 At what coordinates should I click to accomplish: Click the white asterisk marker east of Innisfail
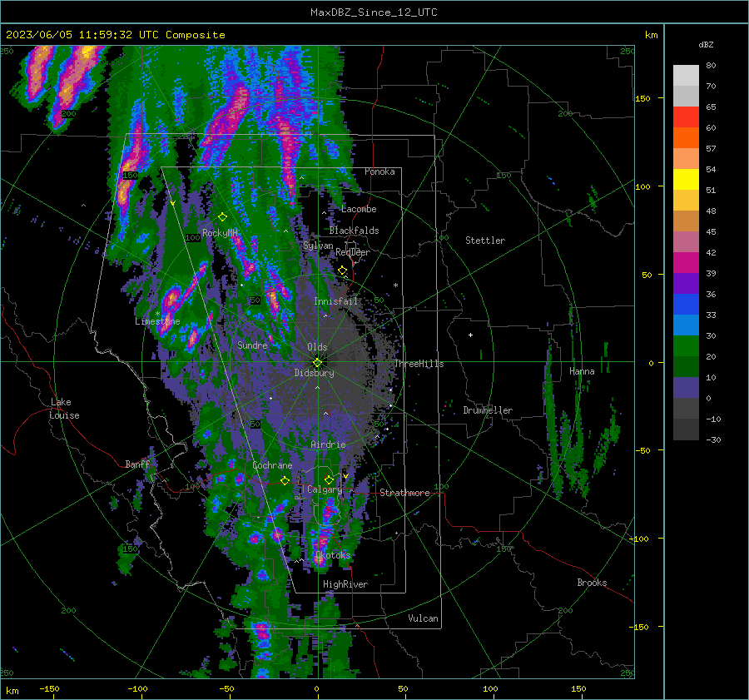pos(395,285)
